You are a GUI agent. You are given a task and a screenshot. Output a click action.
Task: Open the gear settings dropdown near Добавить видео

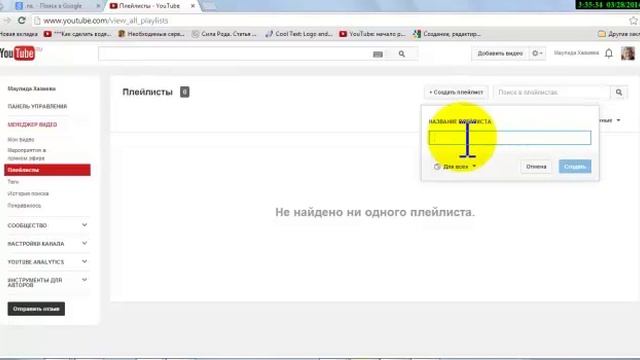pos(537,53)
